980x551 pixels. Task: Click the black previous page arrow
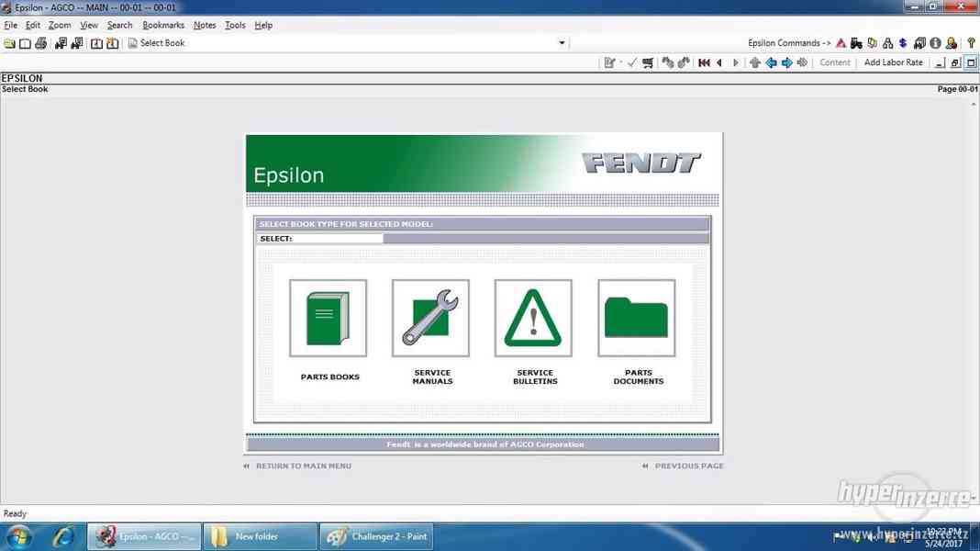(719, 62)
